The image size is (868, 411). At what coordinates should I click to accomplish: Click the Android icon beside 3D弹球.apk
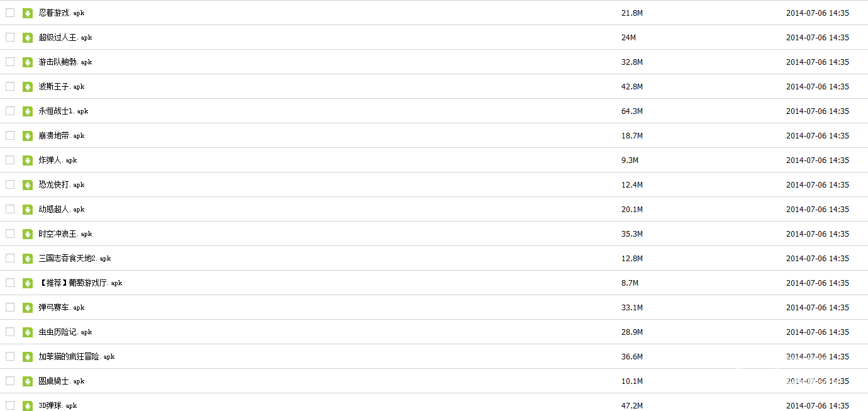(28, 406)
